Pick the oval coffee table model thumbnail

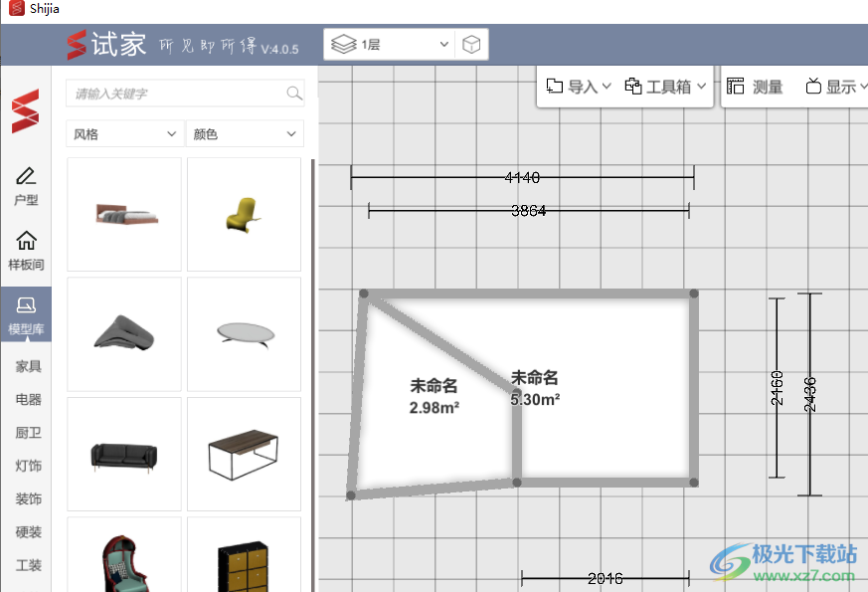245,334
